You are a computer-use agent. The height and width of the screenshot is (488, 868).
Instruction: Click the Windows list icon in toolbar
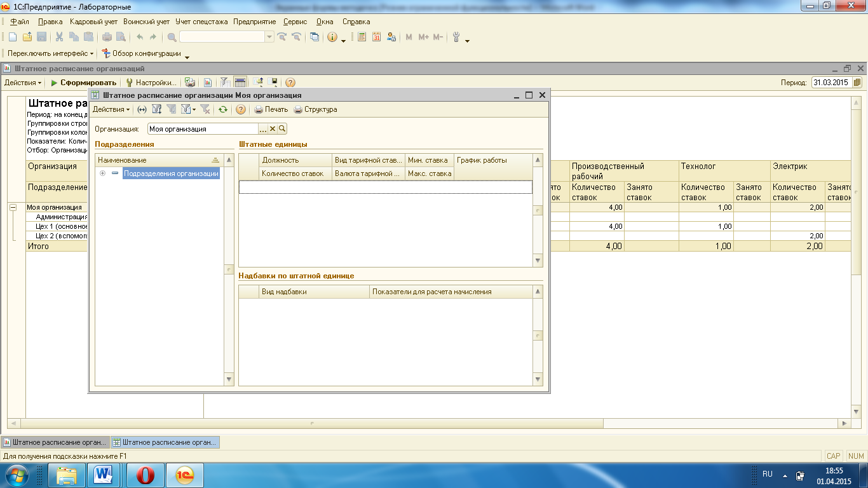315,37
